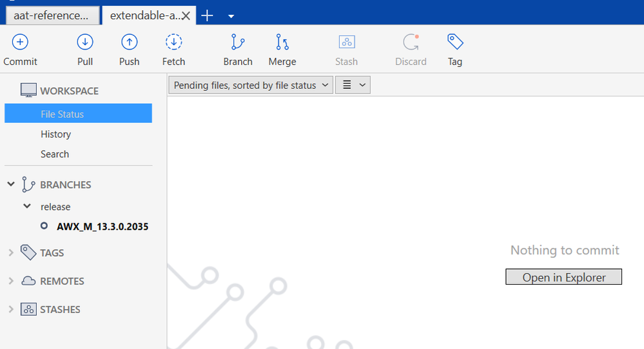Expand the TAGS section
Image resolution: width=644 pixels, height=349 pixels.
click(11, 252)
